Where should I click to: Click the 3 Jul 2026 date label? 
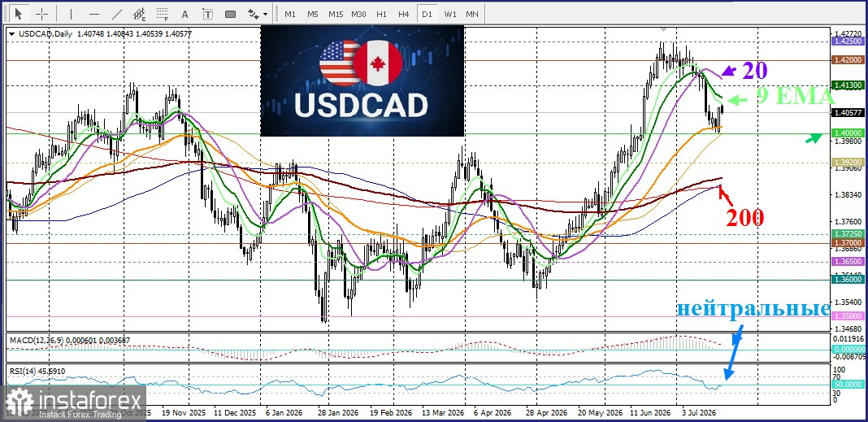coord(700,413)
